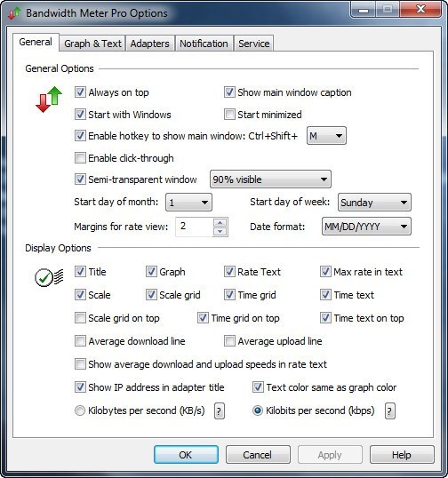Toggle the Graph display checkbox
This screenshot has height=478, width=448.
[x=151, y=272]
